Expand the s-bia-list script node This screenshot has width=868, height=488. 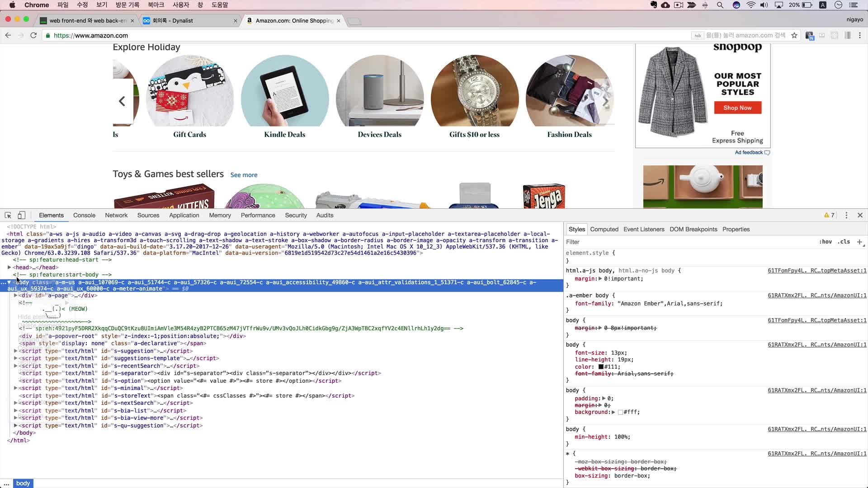click(15, 411)
